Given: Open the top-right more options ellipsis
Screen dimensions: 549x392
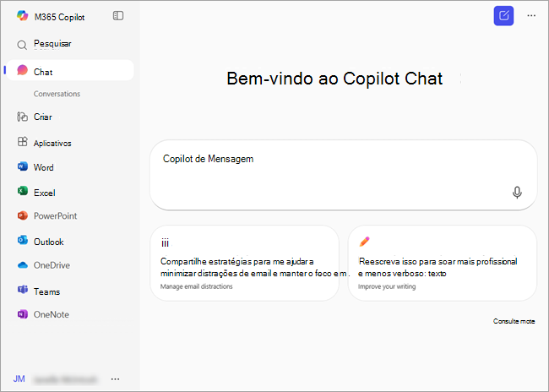Looking at the screenshot, I should coord(531,16).
